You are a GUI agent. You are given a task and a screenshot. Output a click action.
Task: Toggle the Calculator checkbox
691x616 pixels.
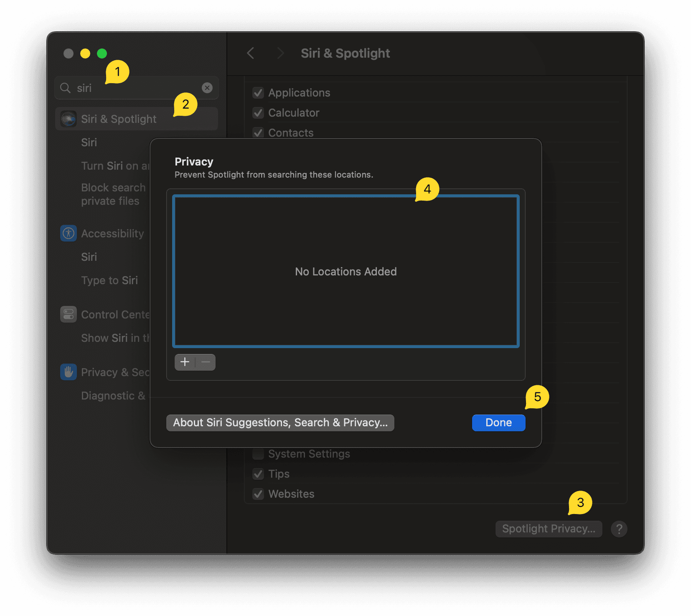pyautogui.click(x=258, y=113)
